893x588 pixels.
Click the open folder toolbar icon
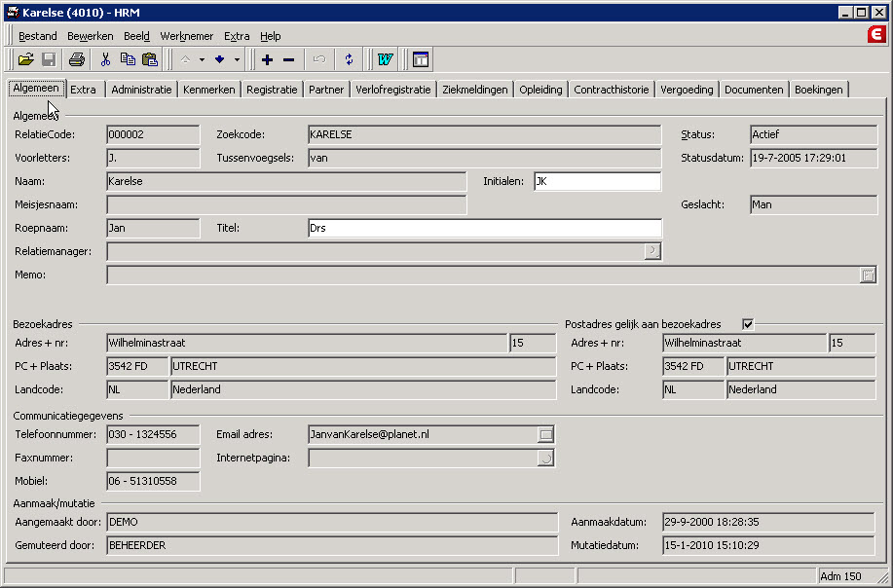[x=25, y=59]
